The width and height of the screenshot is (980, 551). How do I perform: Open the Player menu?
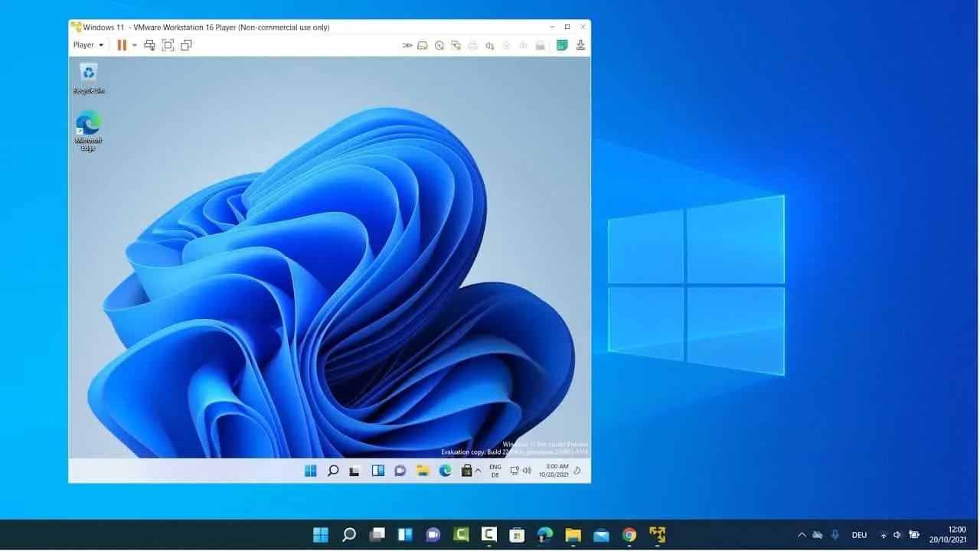tap(86, 44)
